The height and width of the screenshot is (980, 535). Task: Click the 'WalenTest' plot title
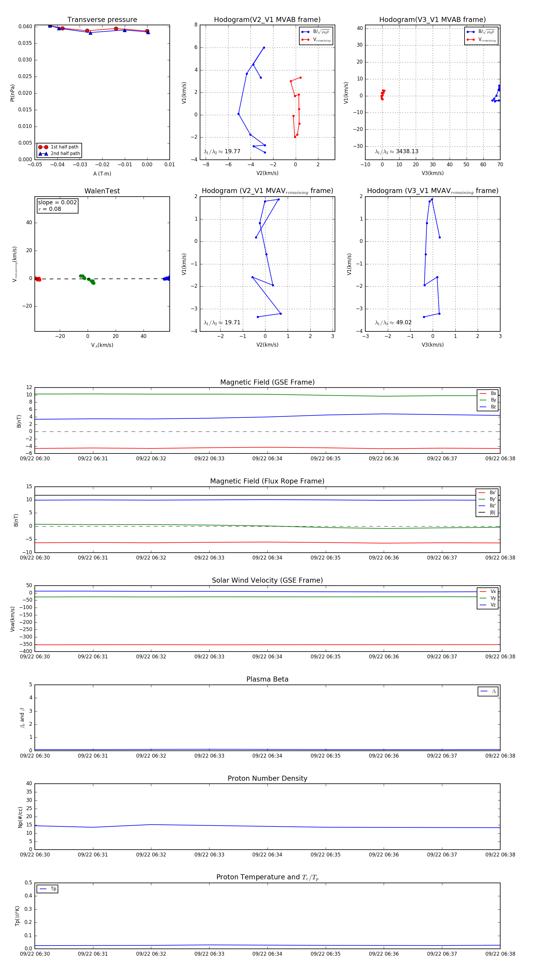102,191
